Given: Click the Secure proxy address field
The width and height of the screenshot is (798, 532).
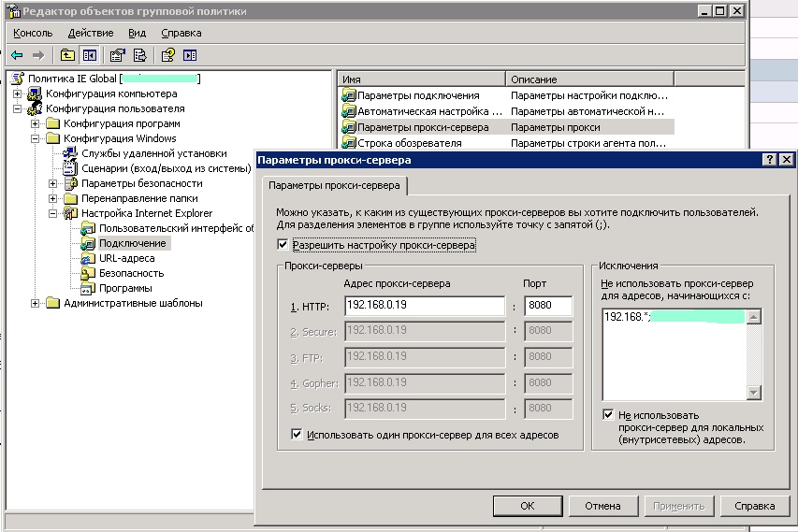Looking at the screenshot, I should 425,331.
